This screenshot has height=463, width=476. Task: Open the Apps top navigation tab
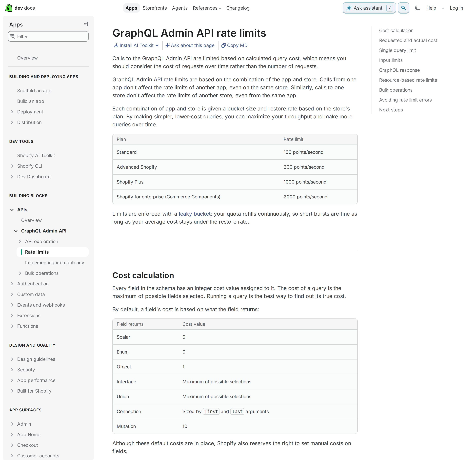pos(131,8)
